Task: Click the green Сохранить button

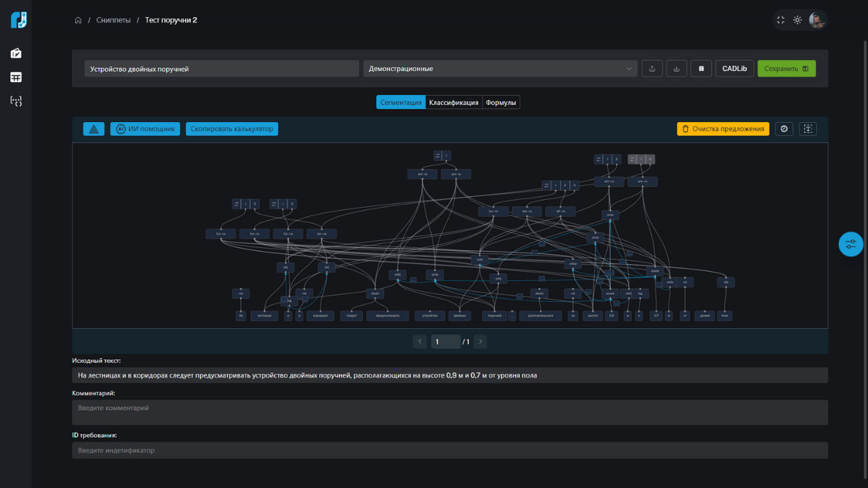Action: [x=786, y=68]
